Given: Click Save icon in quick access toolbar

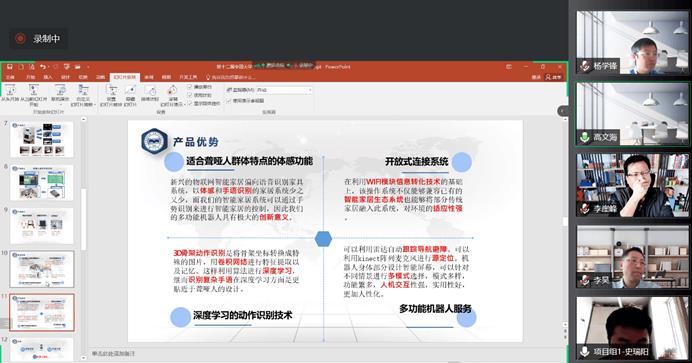Looking at the screenshot, I should pyautogui.click(x=9, y=67).
